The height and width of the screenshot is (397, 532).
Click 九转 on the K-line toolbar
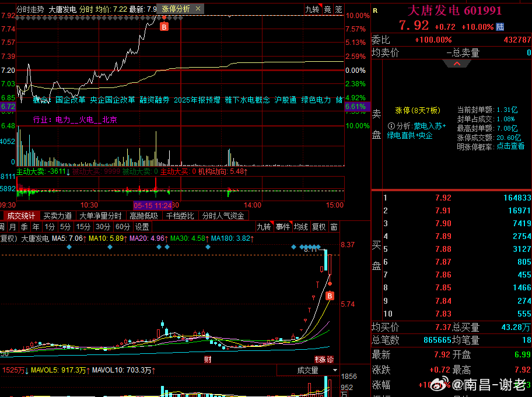click(264, 227)
